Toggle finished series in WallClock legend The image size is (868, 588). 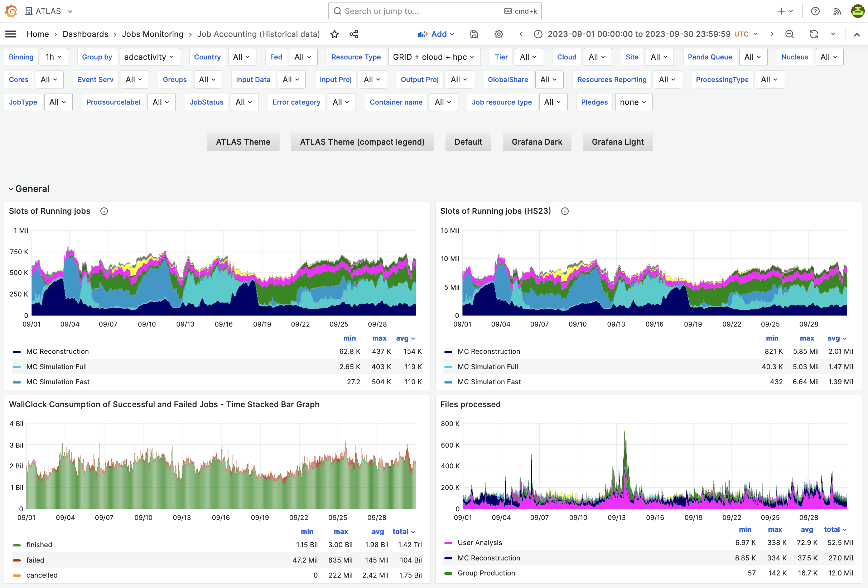[x=39, y=545]
